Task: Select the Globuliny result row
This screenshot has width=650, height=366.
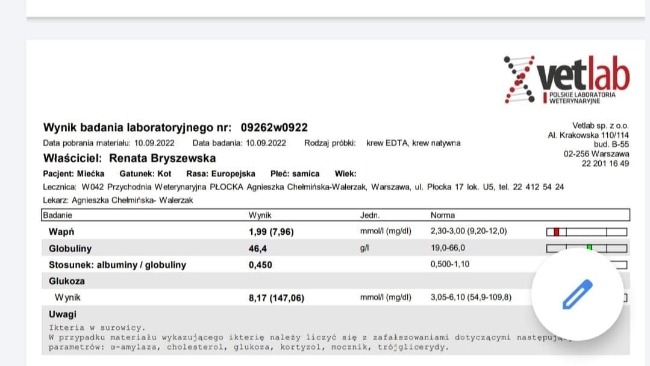Action: (x=336, y=248)
